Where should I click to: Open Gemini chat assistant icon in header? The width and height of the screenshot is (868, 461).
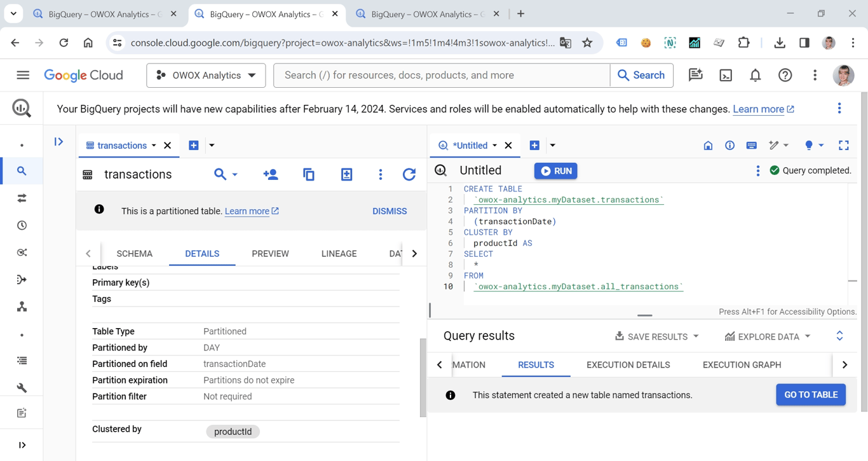click(696, 75)
